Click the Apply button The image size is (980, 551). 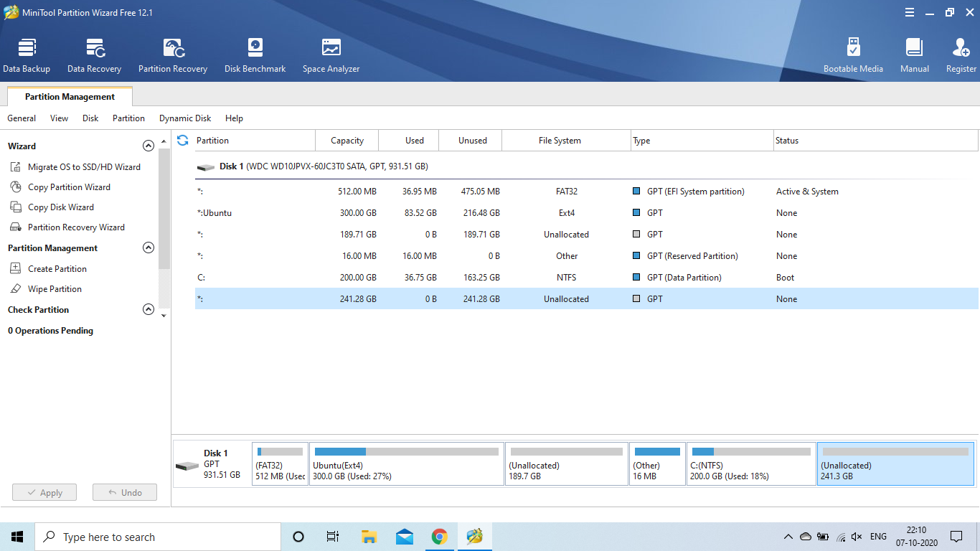(44, 493)
